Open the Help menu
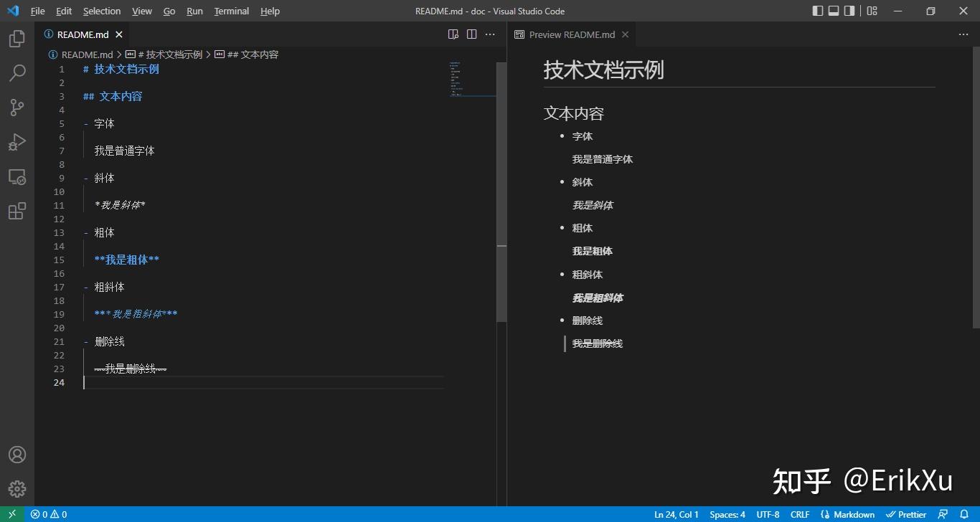This screenshot has height=522, width=980. 270,11
